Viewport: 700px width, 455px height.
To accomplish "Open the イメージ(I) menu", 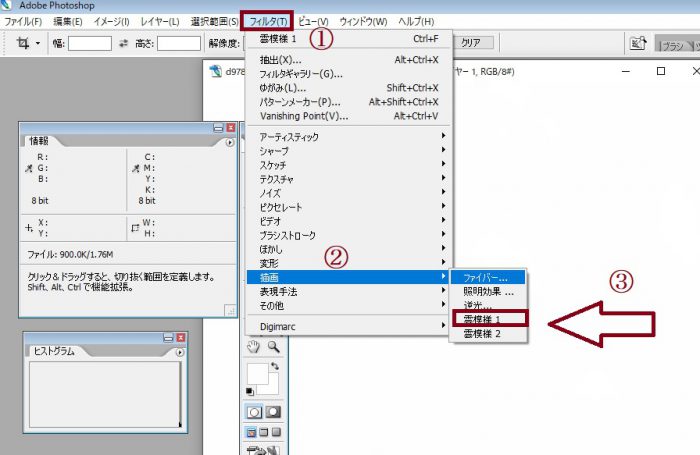I will [x=112, y=21].
